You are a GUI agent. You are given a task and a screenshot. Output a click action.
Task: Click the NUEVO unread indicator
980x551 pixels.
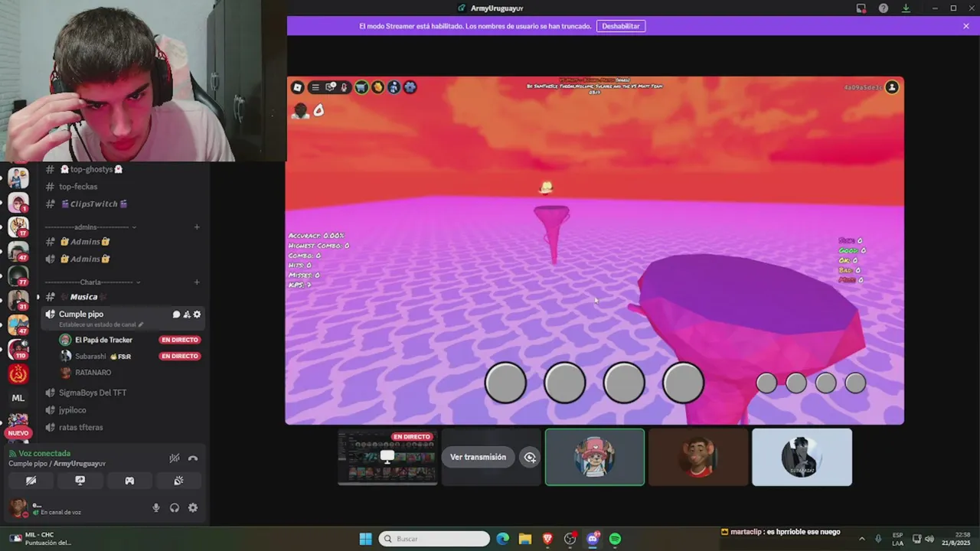coord(18,433)
